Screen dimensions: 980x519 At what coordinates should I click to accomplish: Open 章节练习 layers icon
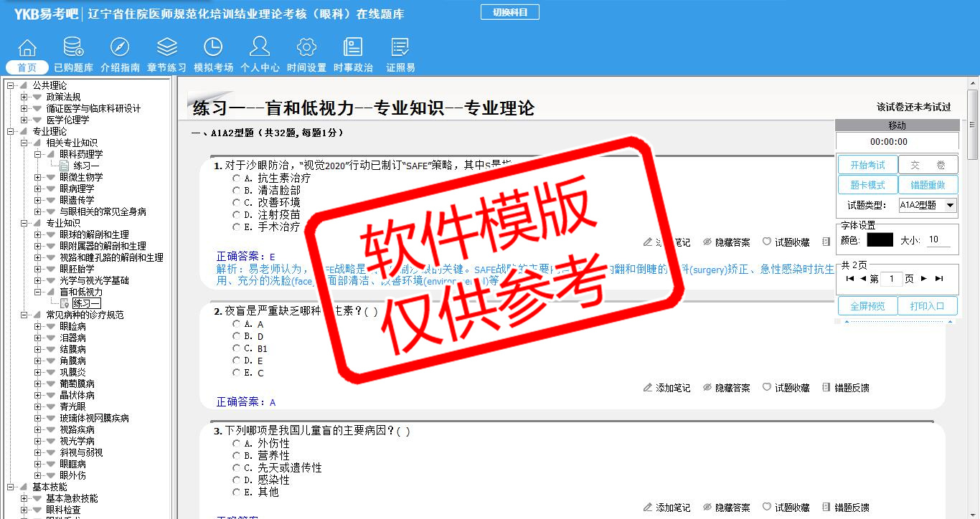click(x=166, y=48)
